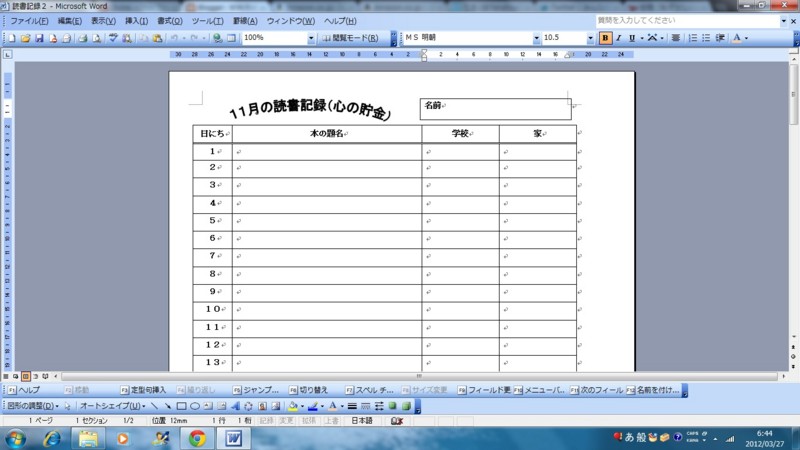Click the F1 ヘルプ function key button
The width and height of the screenshot is (800, 450).
tap(24, 390)
